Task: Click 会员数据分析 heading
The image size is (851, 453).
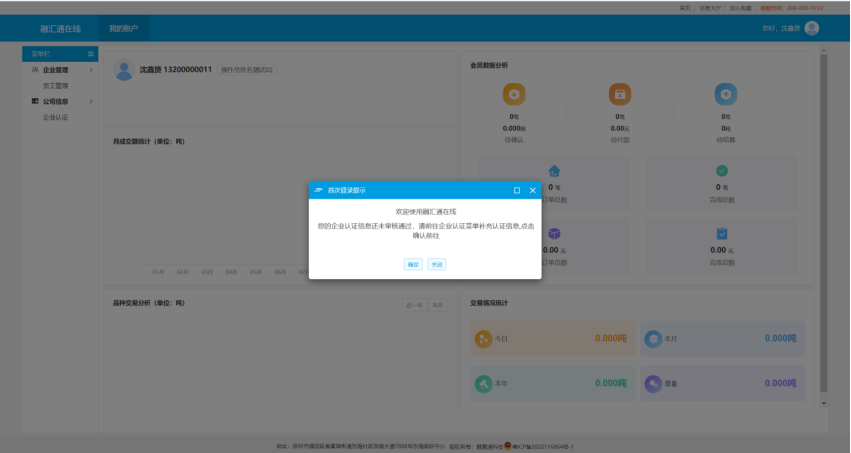Action: click(489, 65)
